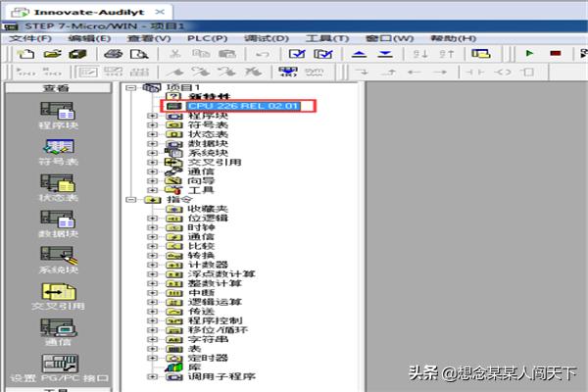Click the Compile all toolbar icon
The image size is (588, 392).
pyautogui.click(x=322, y=54)
